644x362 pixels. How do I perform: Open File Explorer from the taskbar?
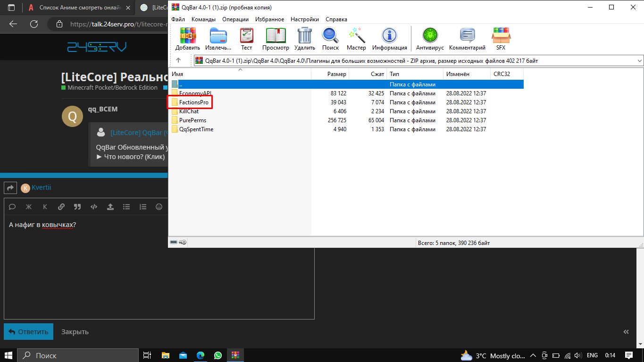click(166, 355)
